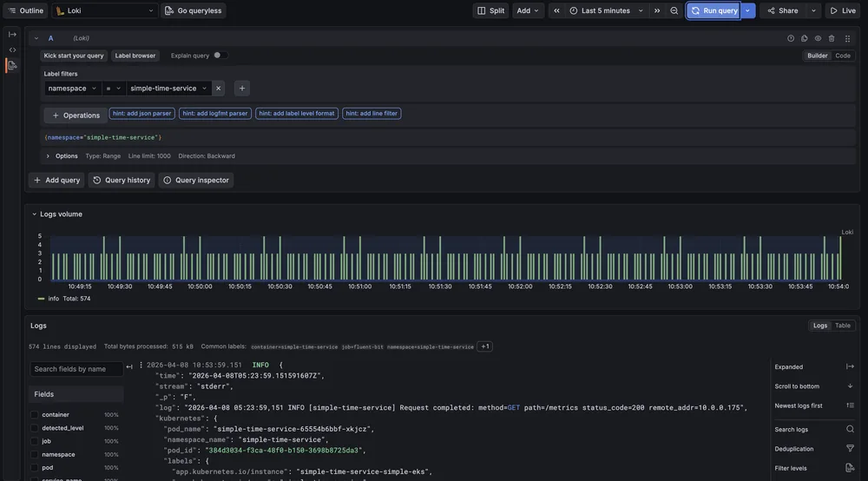This screenshot has height=481, width=868.
Task: Open the Label browser
Action: tap(135, 56)
